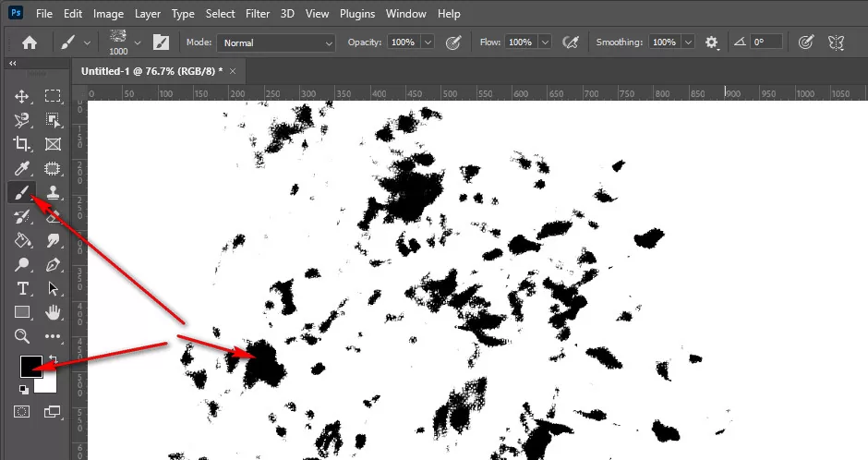Click the Smoothing 100% value field

[664, 42]
